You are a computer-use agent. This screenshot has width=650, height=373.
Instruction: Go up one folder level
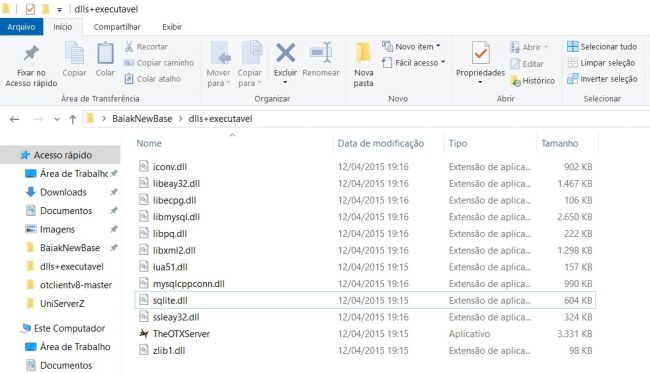pos(73,119)
